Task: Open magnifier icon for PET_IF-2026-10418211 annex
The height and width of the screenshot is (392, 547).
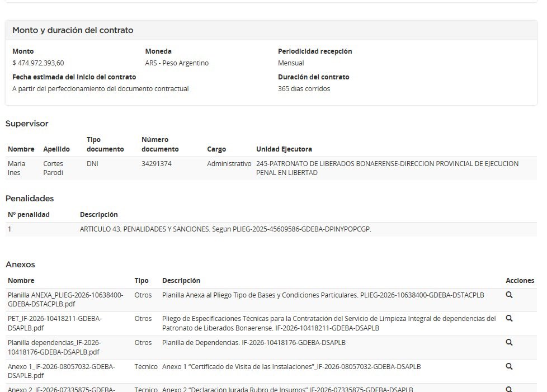Action: pyautogui.click(x=509, y=318)
